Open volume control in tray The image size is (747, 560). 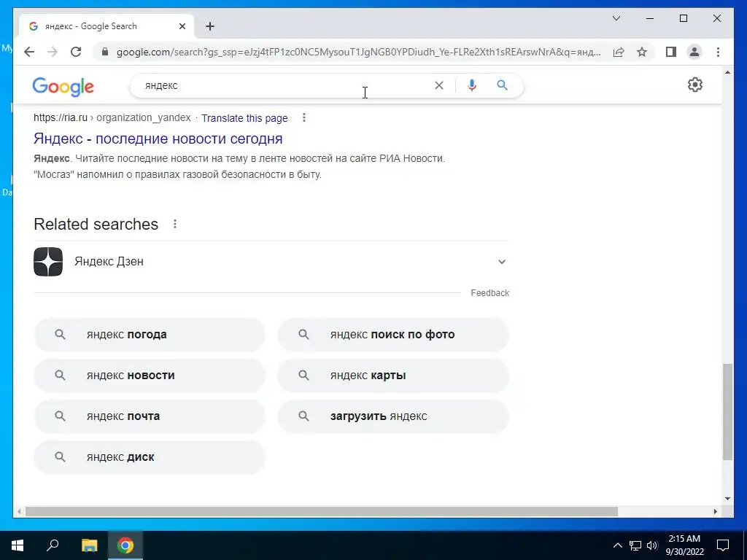pyautogui.click(x=652, y=545)
